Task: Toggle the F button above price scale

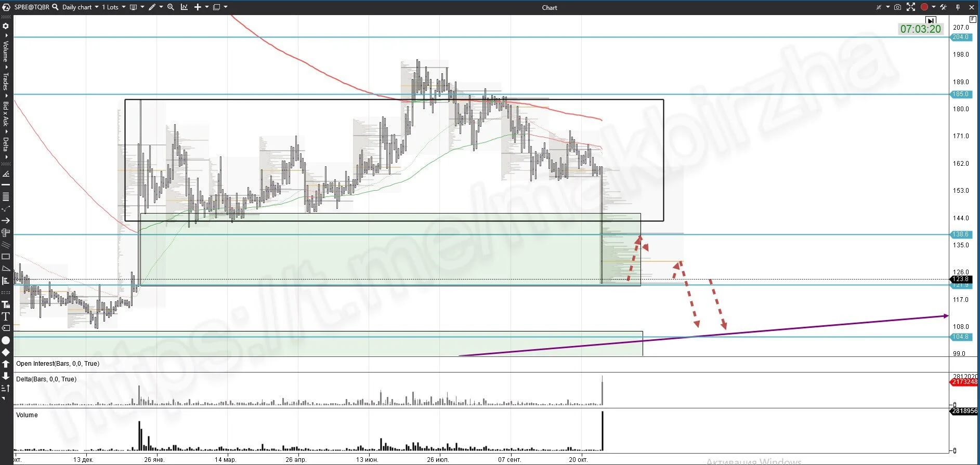Action: 973,19
